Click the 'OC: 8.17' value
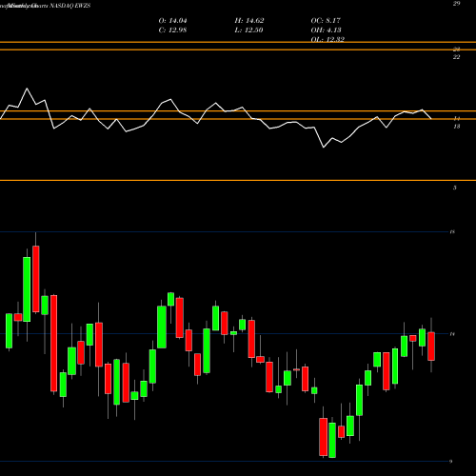The image size is (476, 476). coord(326,21)
